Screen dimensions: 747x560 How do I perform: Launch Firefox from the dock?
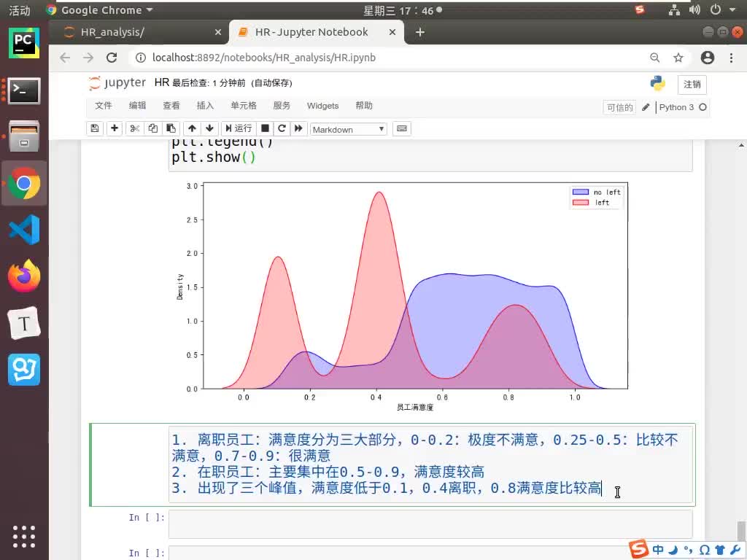[x=24, y=276]
